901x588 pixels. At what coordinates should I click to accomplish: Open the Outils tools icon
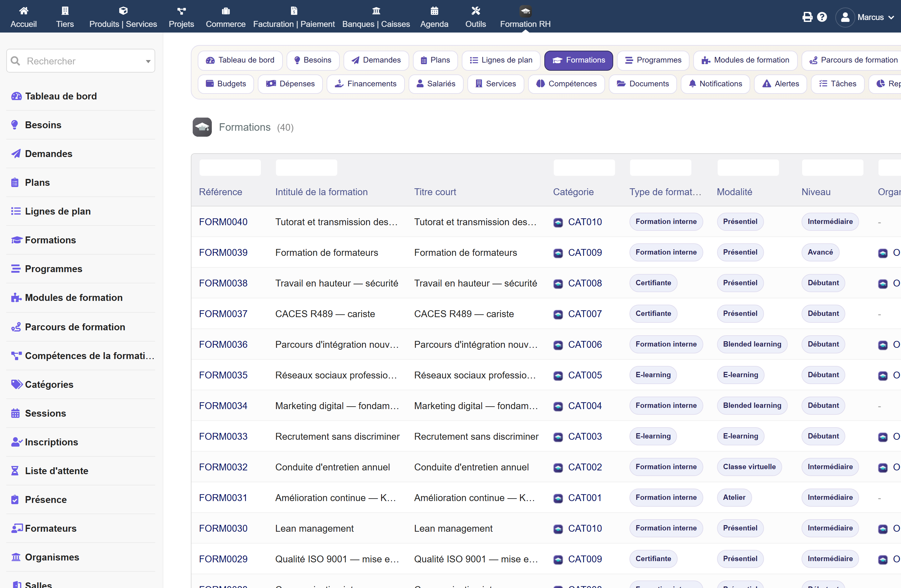point(476,11)
